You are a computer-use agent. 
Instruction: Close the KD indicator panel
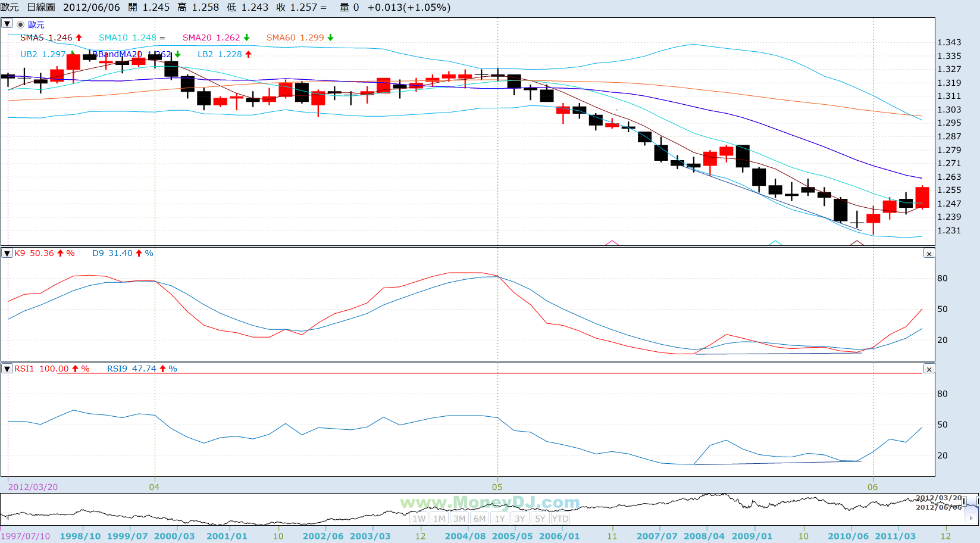coord(929,254)
